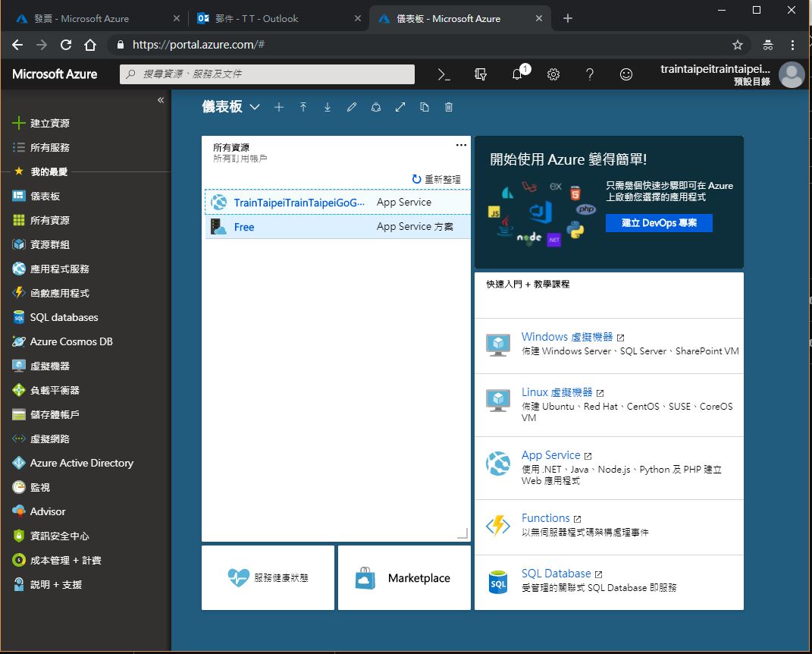Viewport: 812px width, 654px height.
Task: Open notifications bell icon
Action: (x=517, y=74)
